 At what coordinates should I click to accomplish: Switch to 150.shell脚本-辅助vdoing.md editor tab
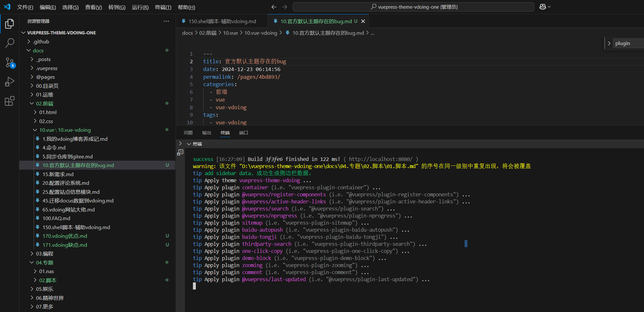point(222,21)
